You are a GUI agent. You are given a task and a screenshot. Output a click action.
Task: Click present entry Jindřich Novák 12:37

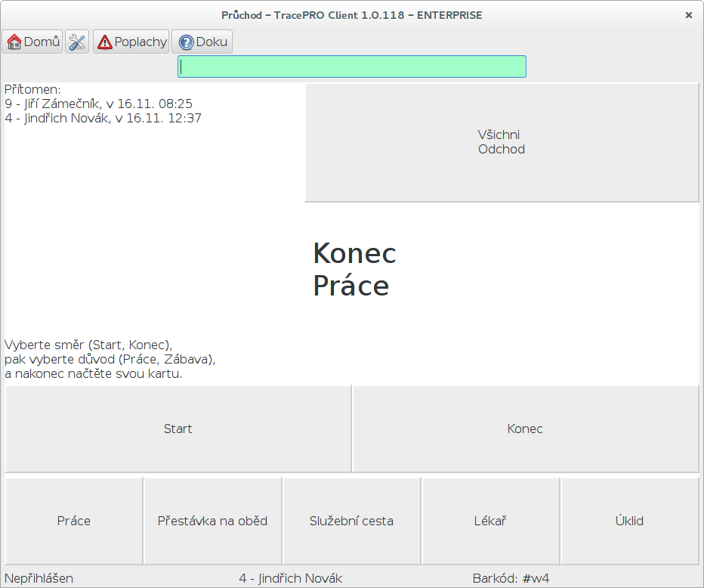pos(103,118)
